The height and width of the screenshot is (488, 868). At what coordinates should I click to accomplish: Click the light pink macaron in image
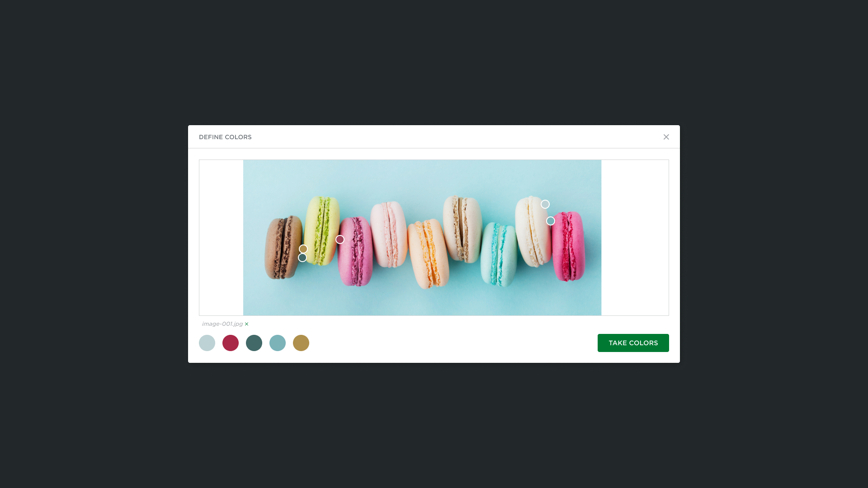point(389,234)
